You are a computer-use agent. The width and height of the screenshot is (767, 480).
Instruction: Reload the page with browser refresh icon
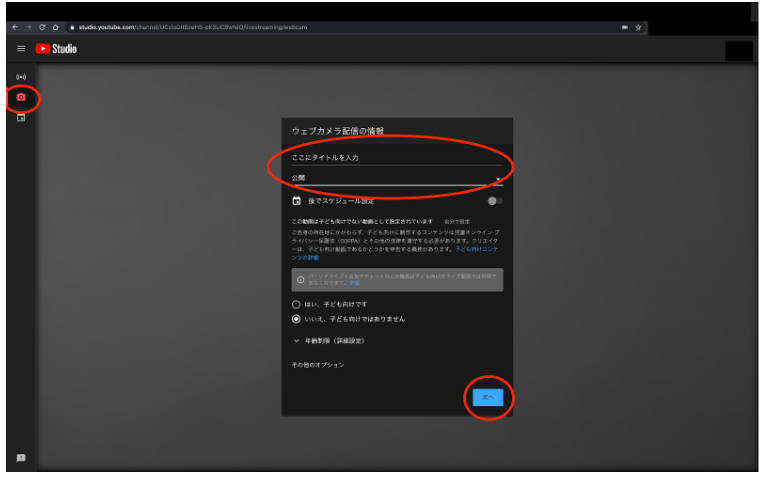tap(42, 27)
